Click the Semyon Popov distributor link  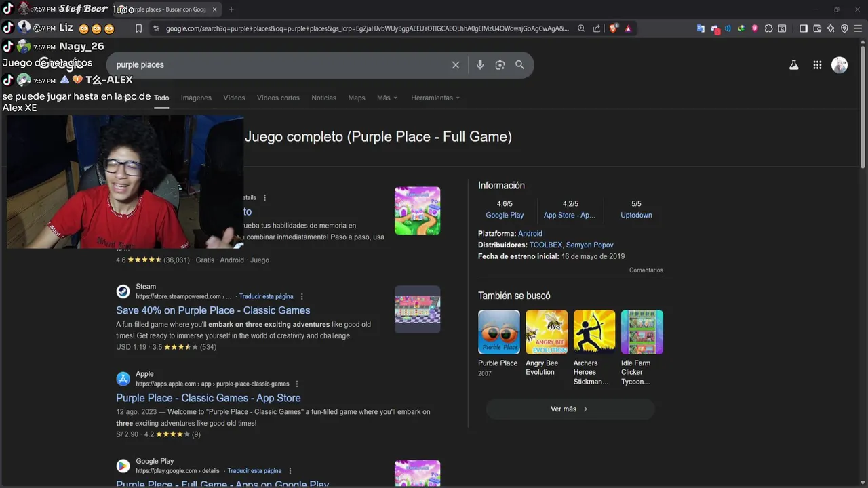[590, 245]
